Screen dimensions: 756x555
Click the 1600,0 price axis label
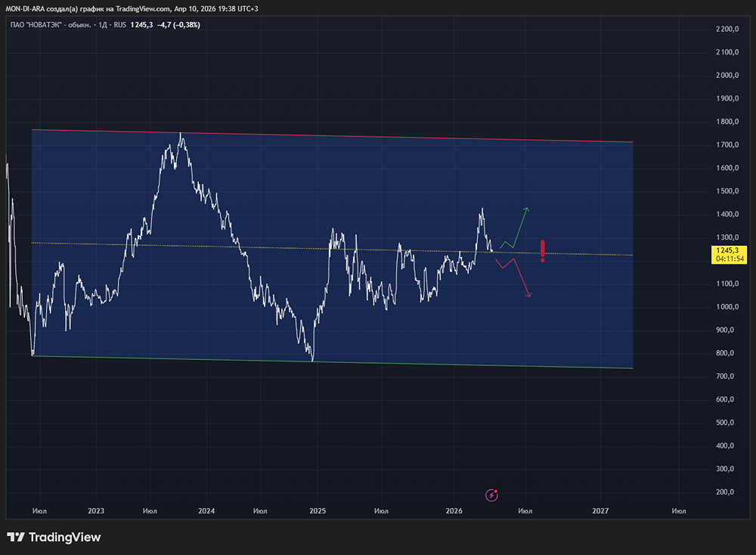pos(727,168)
